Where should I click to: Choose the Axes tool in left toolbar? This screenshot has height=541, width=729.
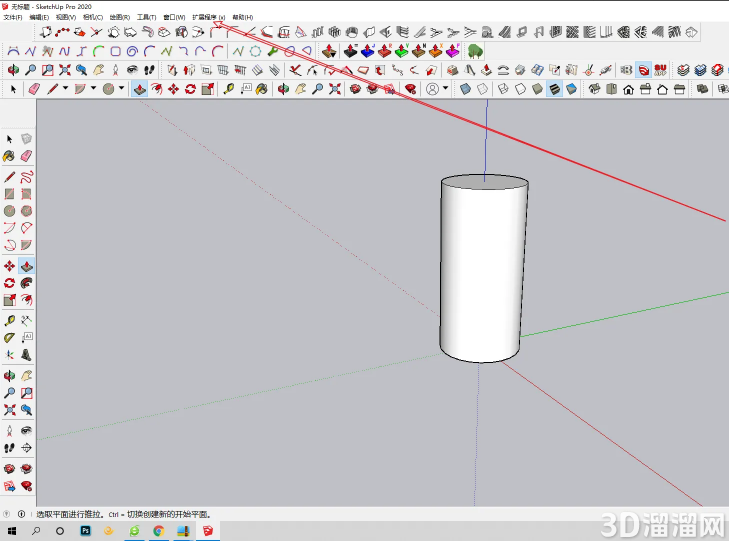coord(9,355)
